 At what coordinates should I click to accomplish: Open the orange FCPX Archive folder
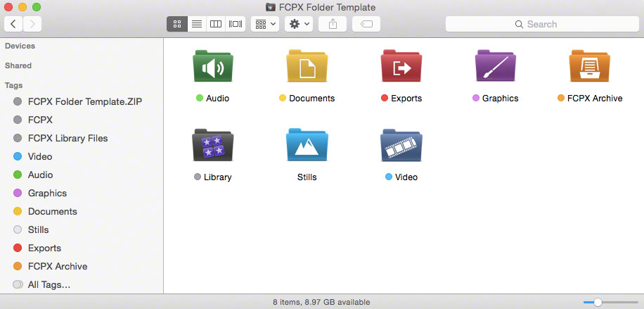(589, 66)
